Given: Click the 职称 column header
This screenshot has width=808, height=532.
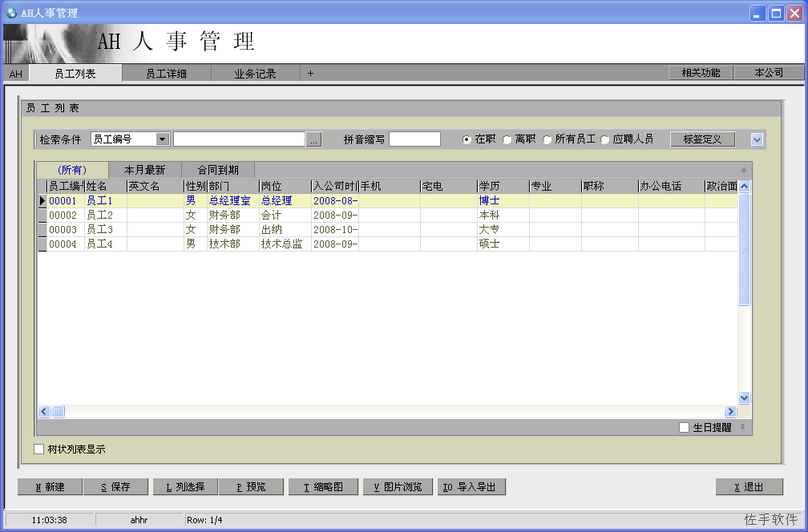Looking at the screenshot, I should 609,186.
